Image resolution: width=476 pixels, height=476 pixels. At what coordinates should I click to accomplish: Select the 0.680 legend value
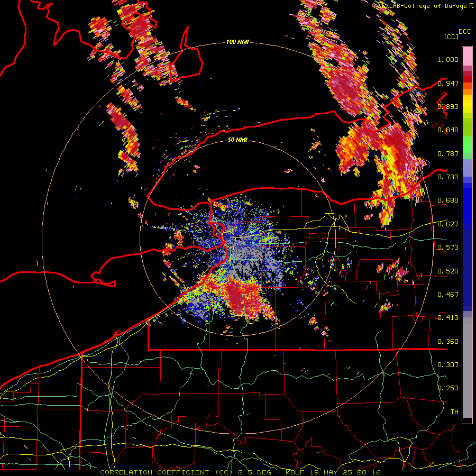pos(448,200)
